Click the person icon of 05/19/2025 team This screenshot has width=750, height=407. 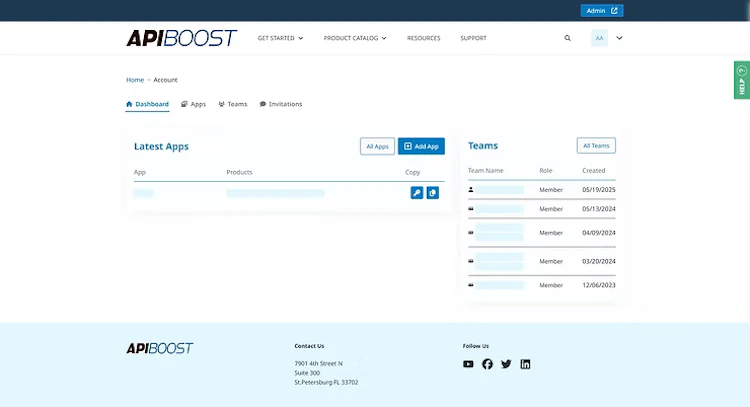click(471, 190)
